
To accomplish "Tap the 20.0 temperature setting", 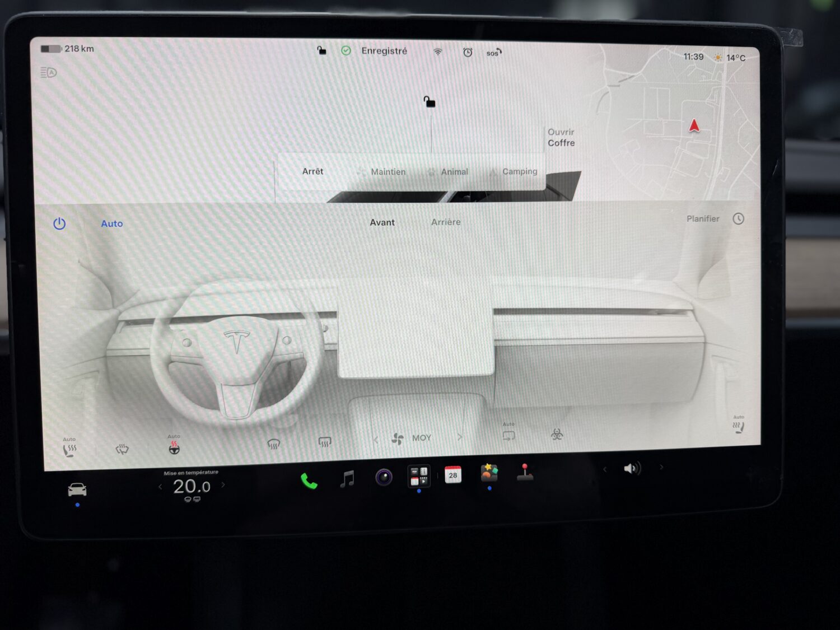I will pos(192,486).
